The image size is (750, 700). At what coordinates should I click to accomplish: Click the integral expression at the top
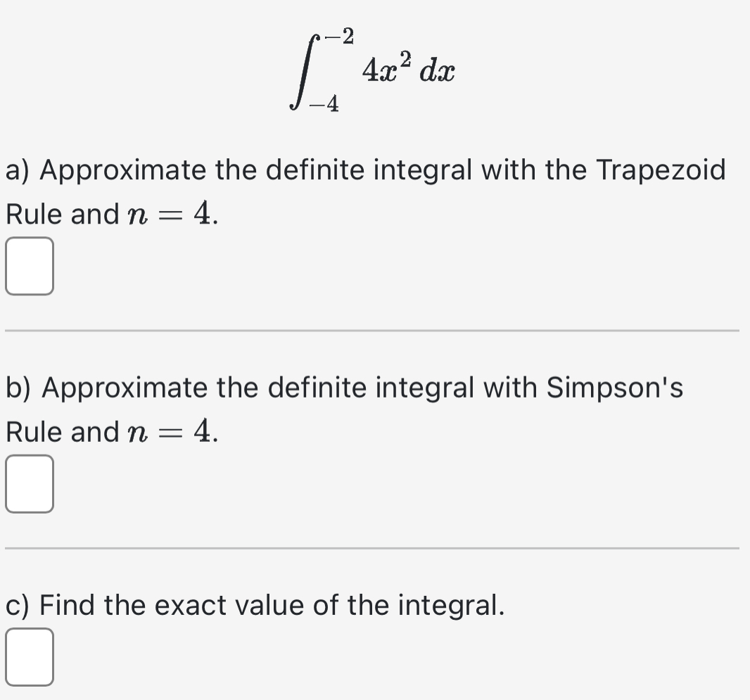(373, 69)
